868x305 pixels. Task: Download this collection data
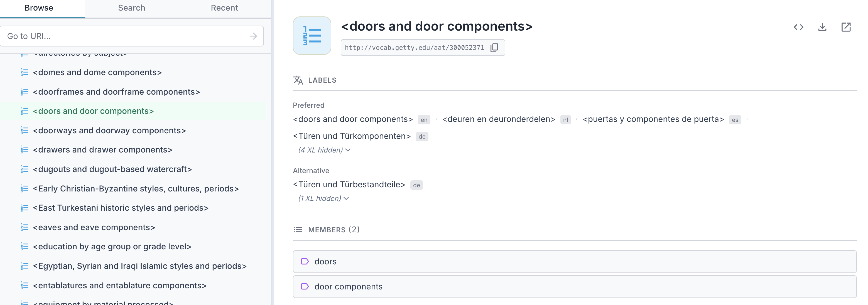[822, 27]
